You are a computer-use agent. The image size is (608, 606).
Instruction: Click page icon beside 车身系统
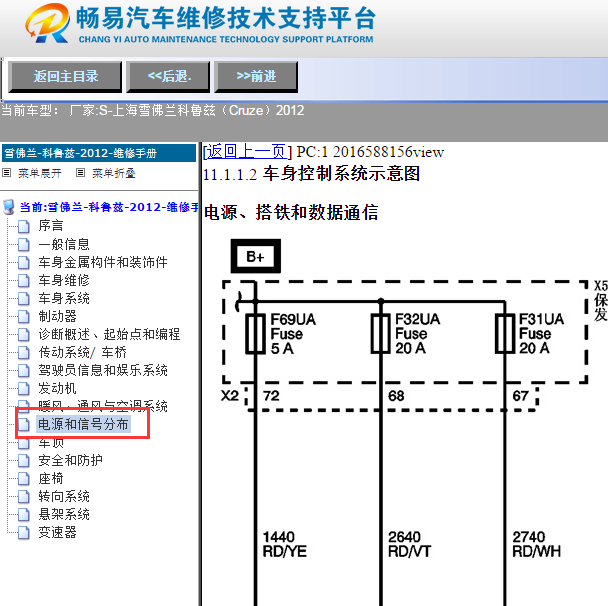tap(24, 298)
